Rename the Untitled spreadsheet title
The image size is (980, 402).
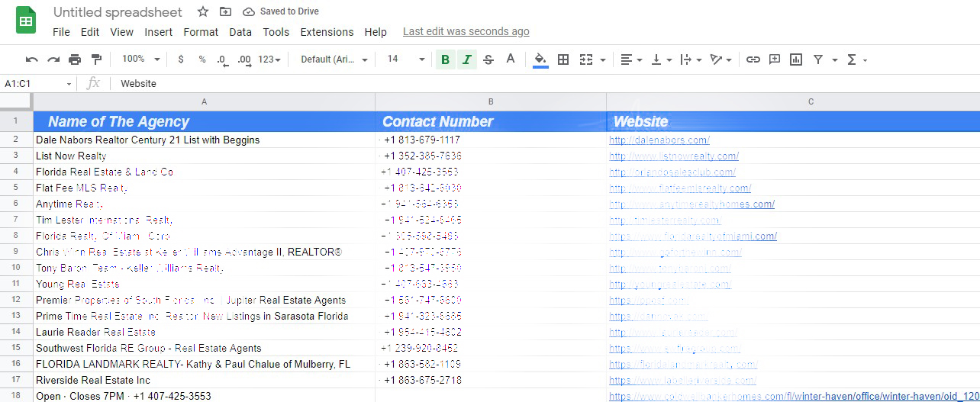118,12
